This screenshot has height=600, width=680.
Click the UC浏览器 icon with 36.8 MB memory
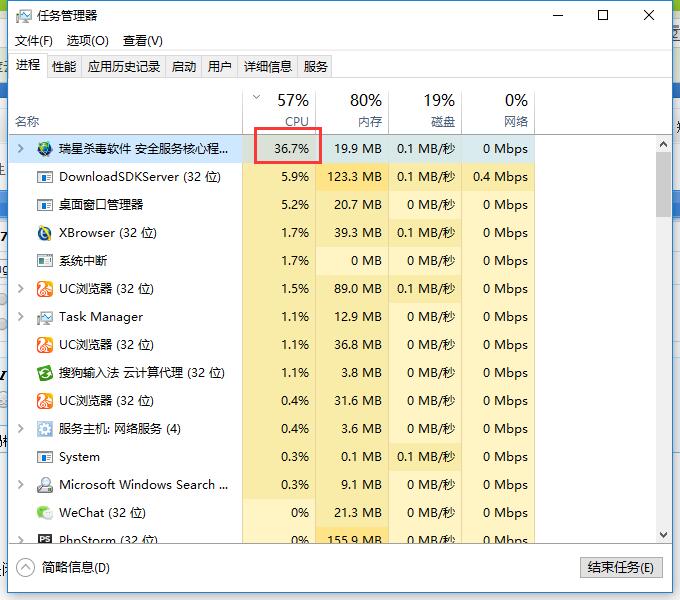(45, 345)
